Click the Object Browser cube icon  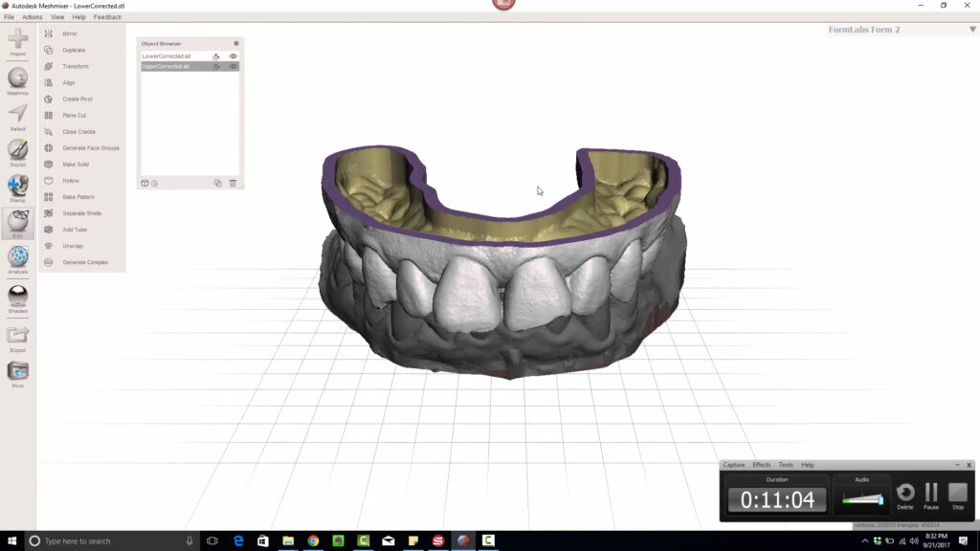coord(145,183)
